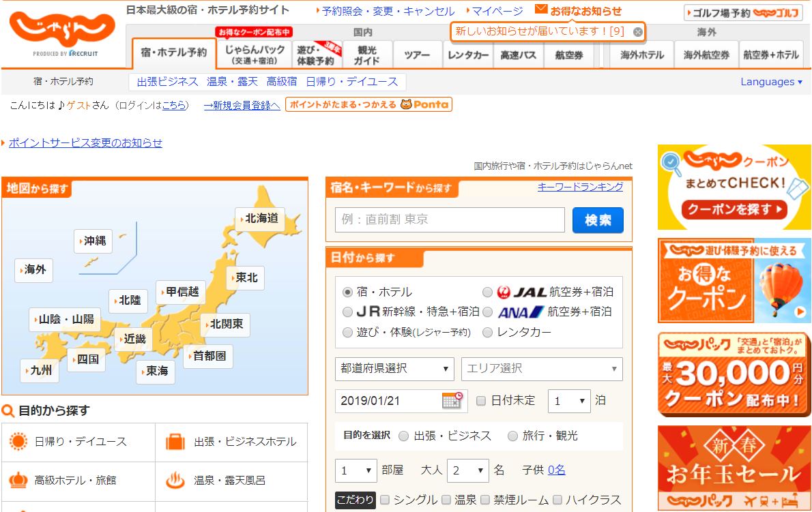Open the envelope notifications icon
The image size is (812, 512).
coord(541,10)
